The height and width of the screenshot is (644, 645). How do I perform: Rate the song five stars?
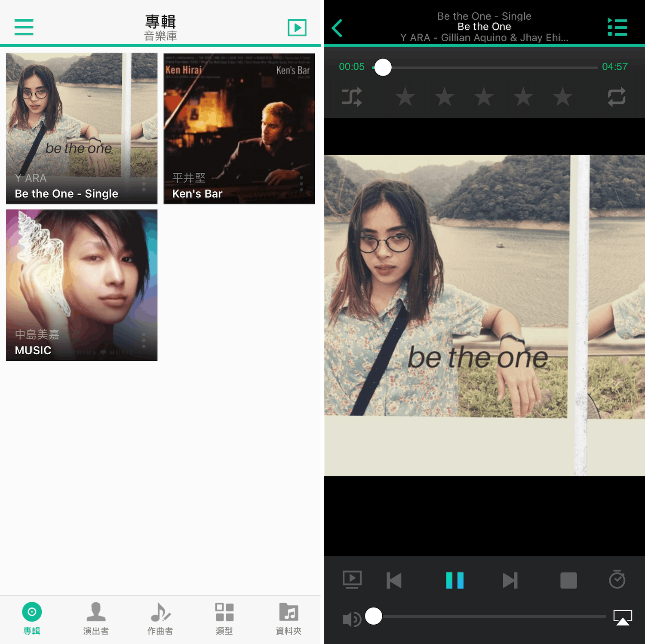click(x=562, y=97)
